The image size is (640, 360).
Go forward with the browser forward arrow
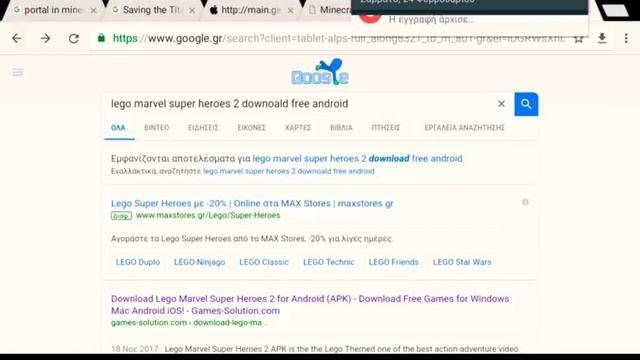click(x=45, y=38)
